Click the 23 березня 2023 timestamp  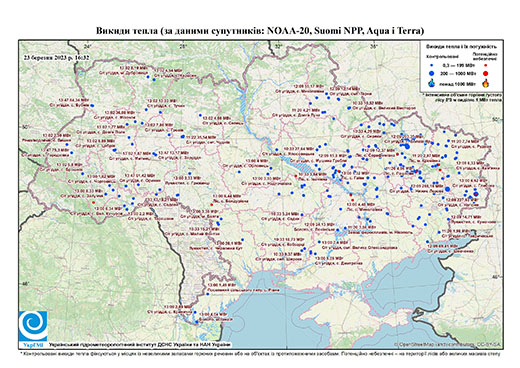pyautogui.click(x=57, y=57)
